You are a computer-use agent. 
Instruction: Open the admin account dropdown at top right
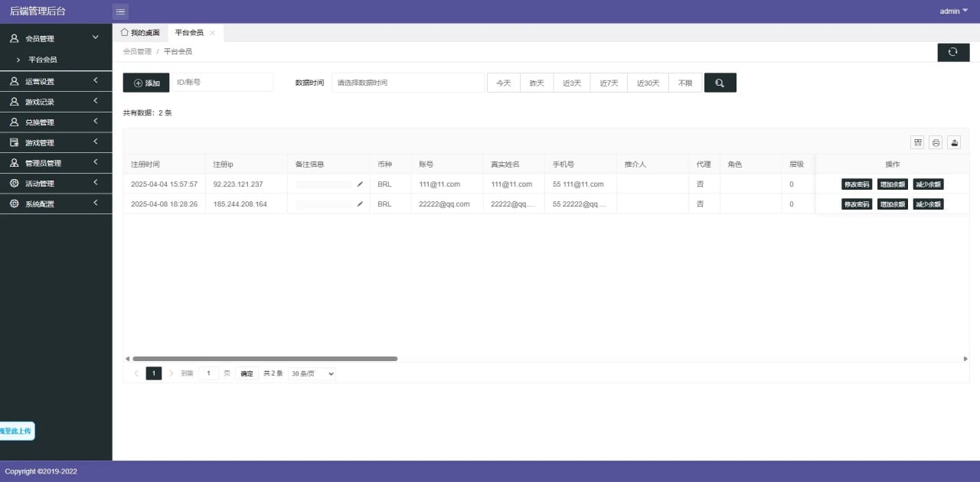point(952,11)
